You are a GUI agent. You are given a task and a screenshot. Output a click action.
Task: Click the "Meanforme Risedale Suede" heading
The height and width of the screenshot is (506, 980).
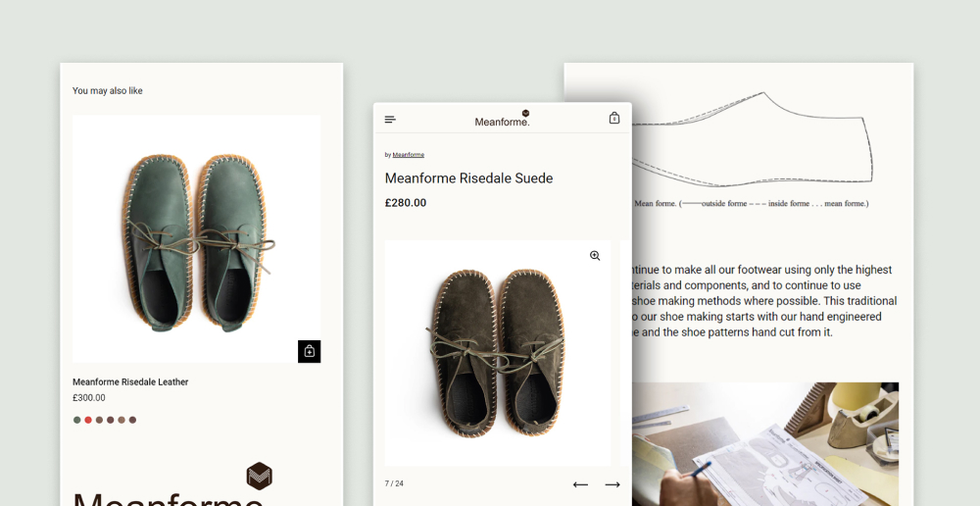pyautogui.click(x=468, y=178)
